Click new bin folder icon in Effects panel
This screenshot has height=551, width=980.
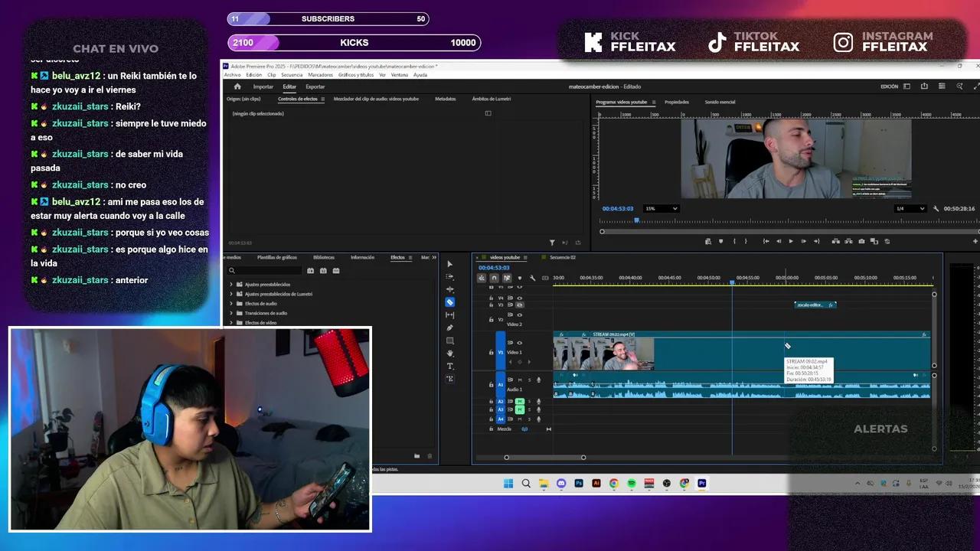click(416, 456)
